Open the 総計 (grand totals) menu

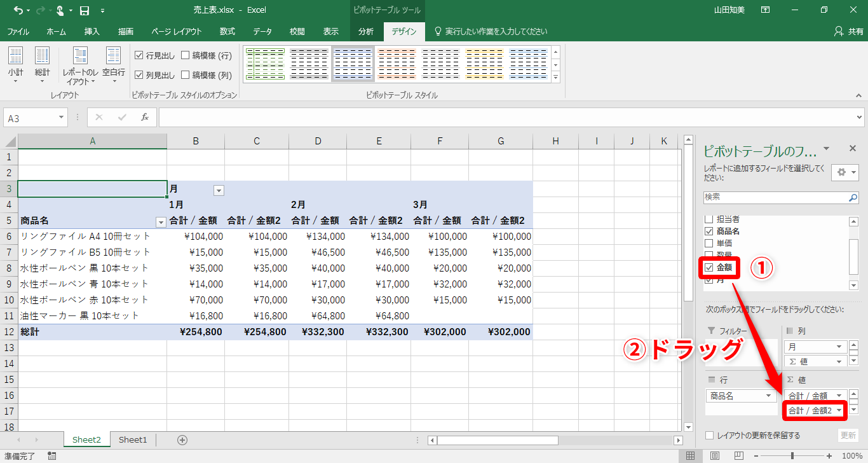tap(43, 65)
